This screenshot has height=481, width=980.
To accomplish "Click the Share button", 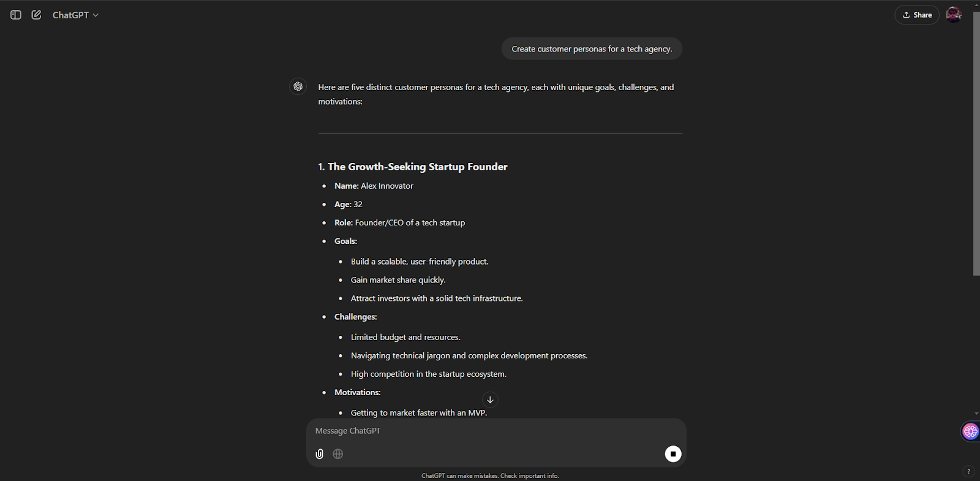I will click(917, 15).
